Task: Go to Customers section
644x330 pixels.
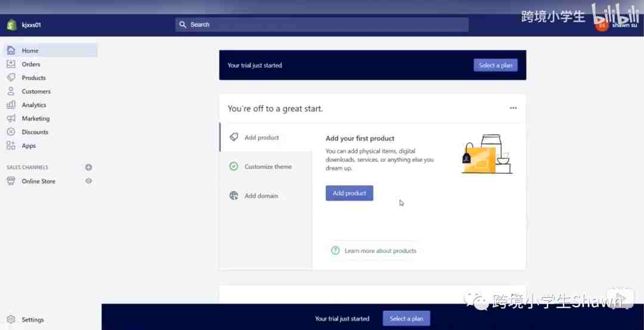Action: (x=36, y=91)
